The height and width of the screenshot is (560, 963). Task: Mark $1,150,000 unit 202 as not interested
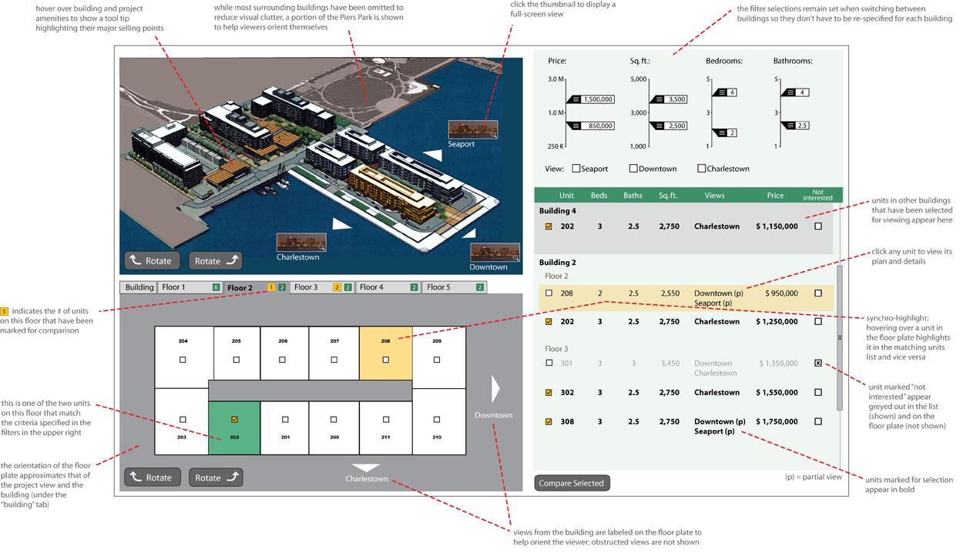point(818,226)
